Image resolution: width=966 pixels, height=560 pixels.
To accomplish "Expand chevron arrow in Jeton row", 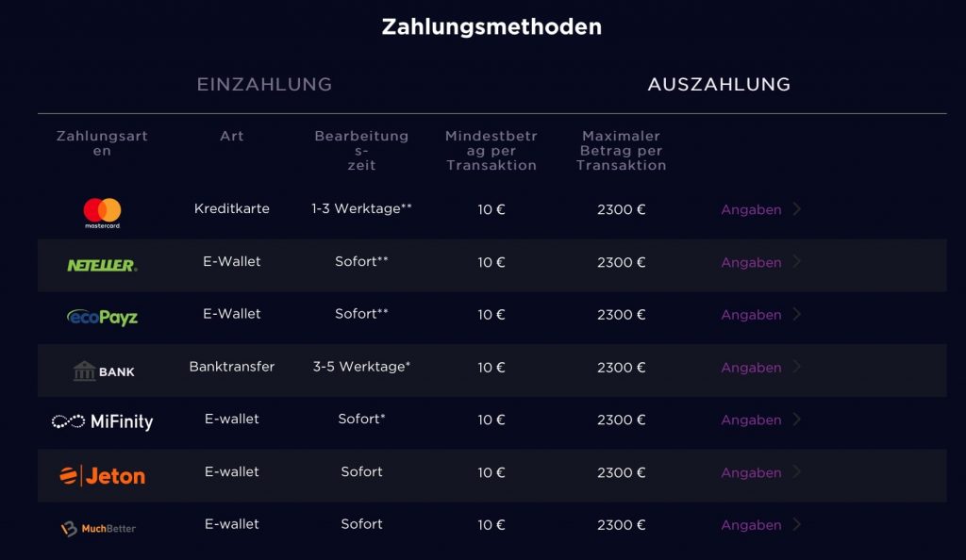I will click(x=797, y=472).
